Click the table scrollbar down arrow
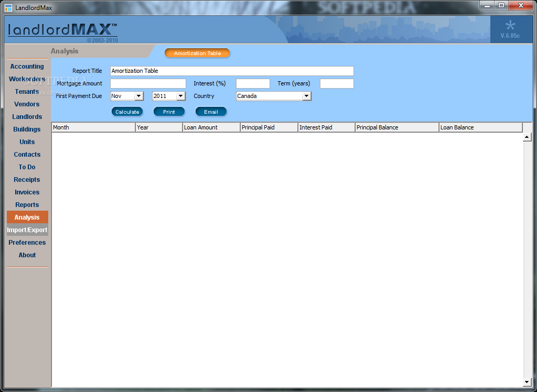This screenshot has height=392, width=537. (527, 382)
